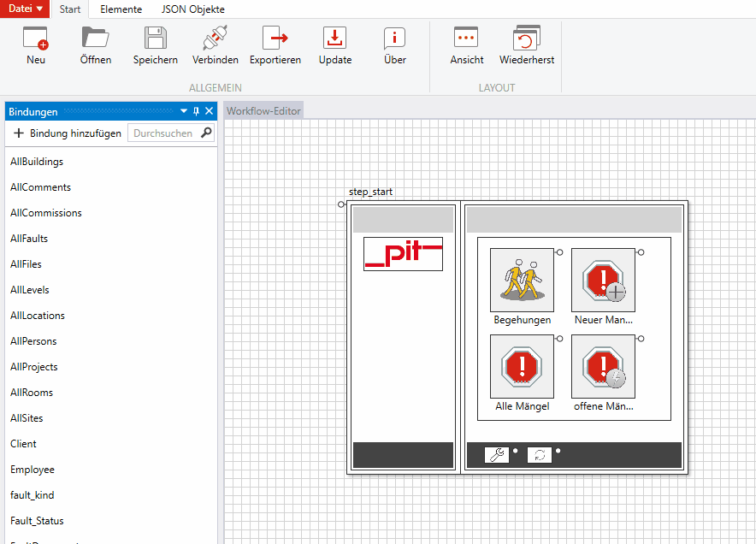The height and width of the screenshot is (544, 756).
Task: Click the Exportieren icon
Action: pyautogui.click(x=275, y=38)
